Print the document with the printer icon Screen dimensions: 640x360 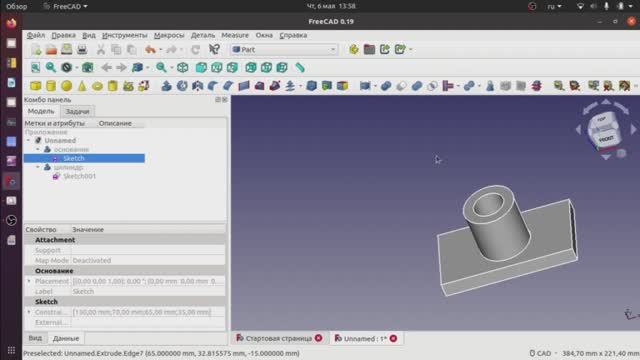point(82,50)
